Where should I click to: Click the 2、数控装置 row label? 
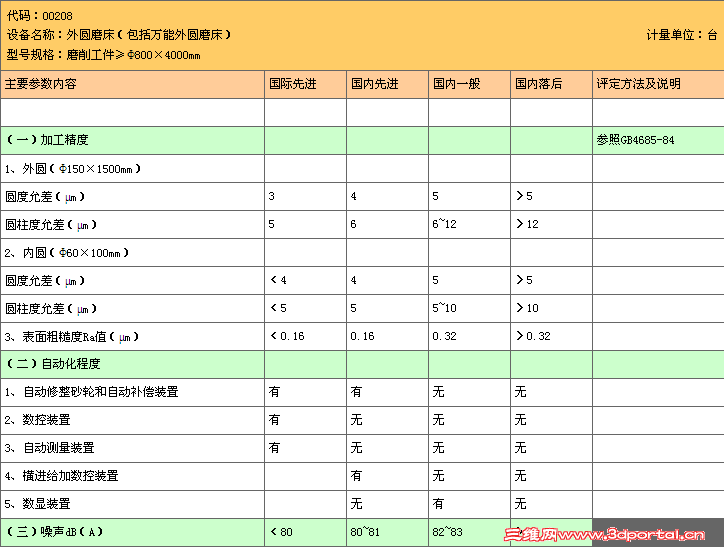tap(37, 420)
